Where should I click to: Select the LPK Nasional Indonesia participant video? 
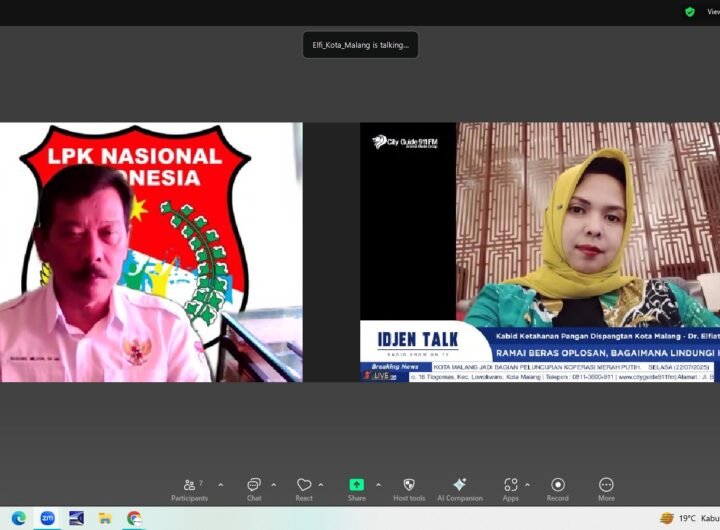(x=151, y=252)
